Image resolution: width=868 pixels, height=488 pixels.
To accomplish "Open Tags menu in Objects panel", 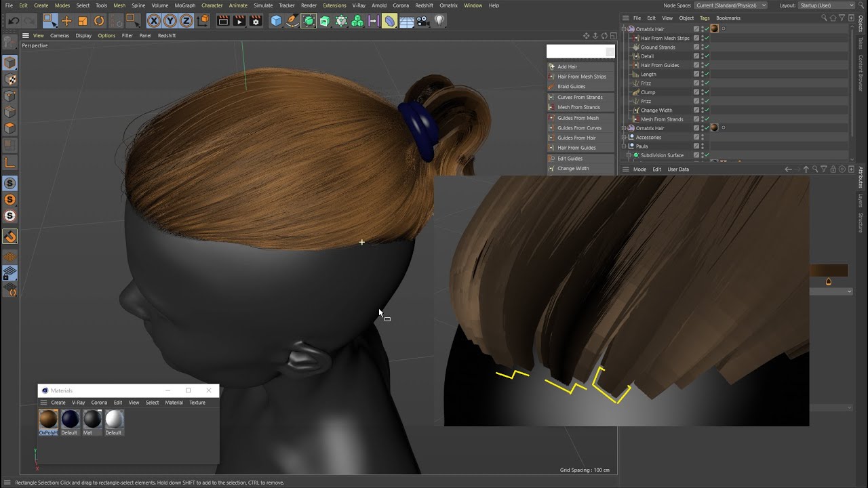I will (705, 18).
